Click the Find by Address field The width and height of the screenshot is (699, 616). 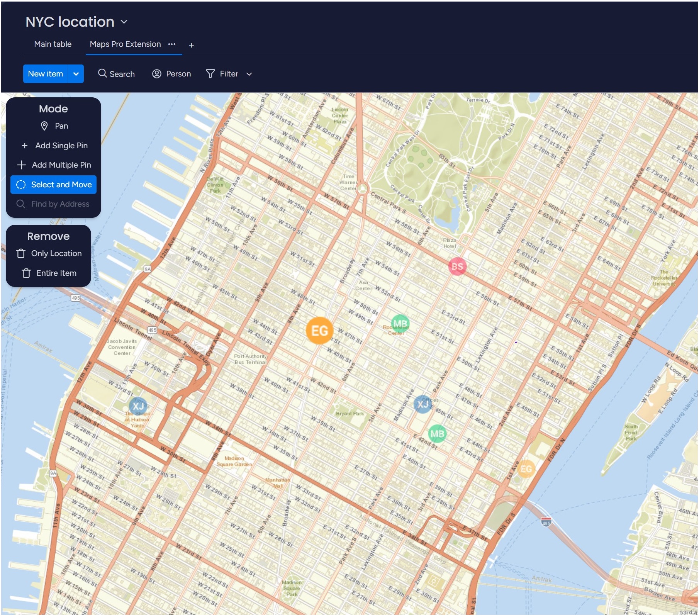click(60, 204)
